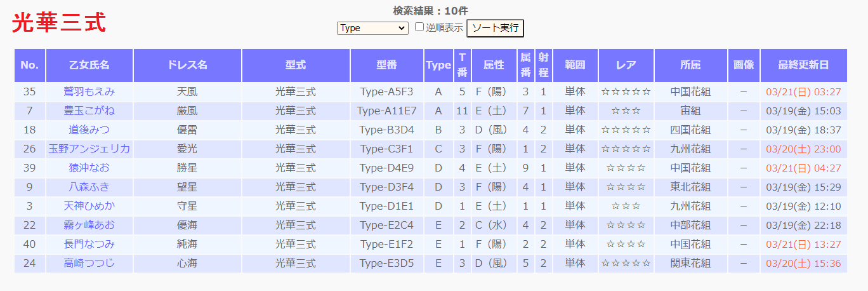Open 豊玉こがね profile link

coord(89,111)
